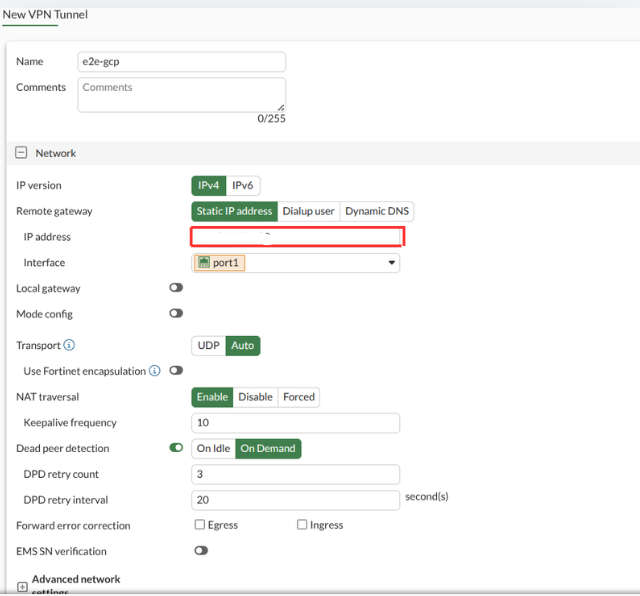Select Dialup user remote gateway

[x=309, y=211]
